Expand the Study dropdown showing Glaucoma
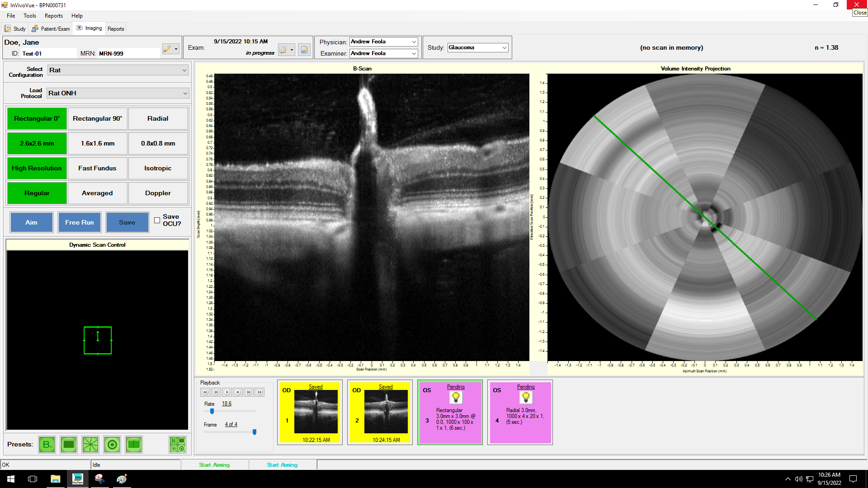The image size is (868, 488). pos(504,48)
